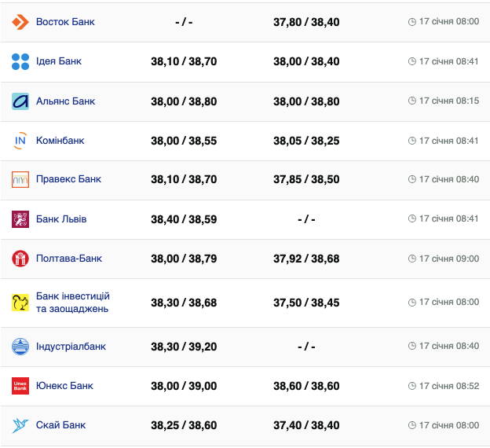Image resolution: width=490 pixels, height=448 pixels.
Task: Click the Юнекс Банк red logo
Action: [20, 386]
